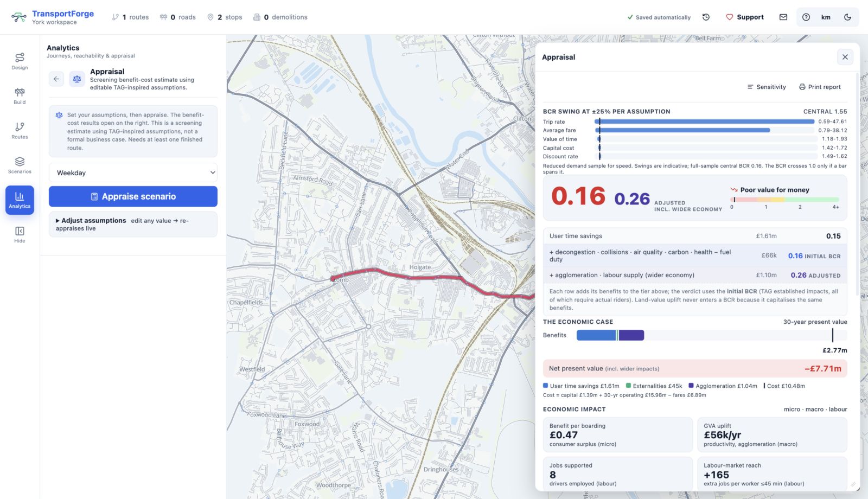This screenshot has height=499, width=868.
Task: Click the Appraise scenario button
Action: tap(133, 196)
